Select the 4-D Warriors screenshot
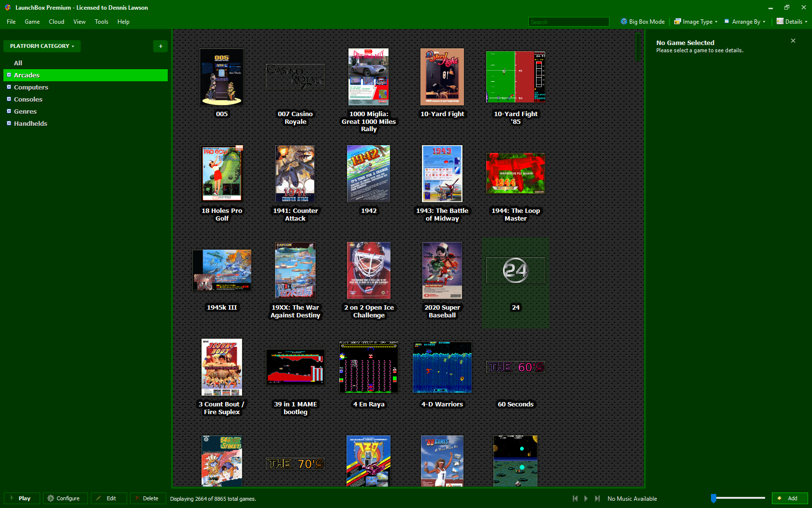Image resolution: width=812 pixels, height=508 pixels. point(442,367)
